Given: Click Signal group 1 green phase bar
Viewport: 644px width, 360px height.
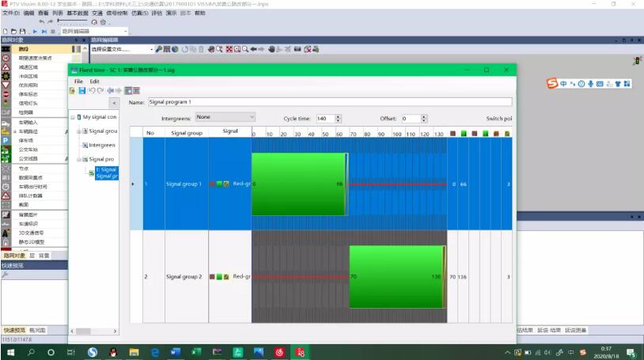Looking at the screenshot, I should [x=299, y=184].
